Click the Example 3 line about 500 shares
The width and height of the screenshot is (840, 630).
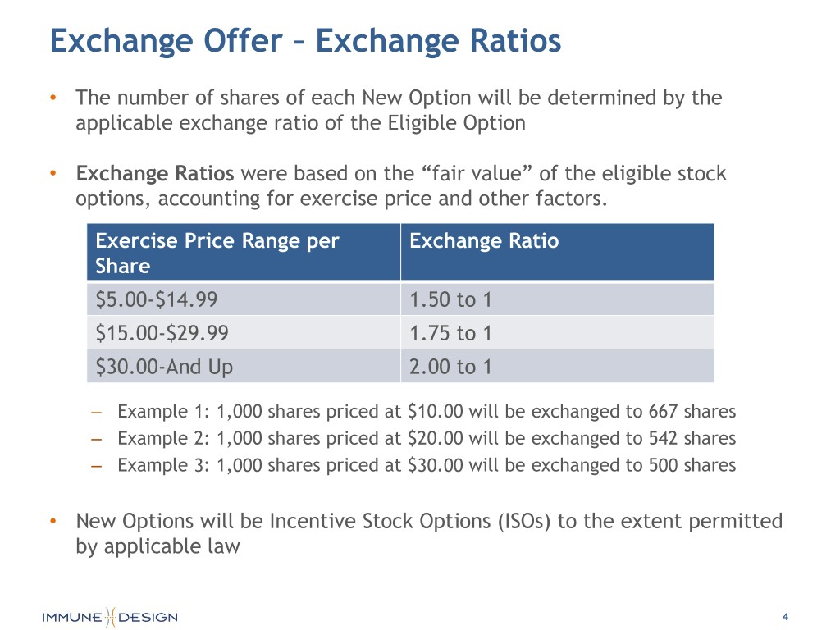[427, 465]
